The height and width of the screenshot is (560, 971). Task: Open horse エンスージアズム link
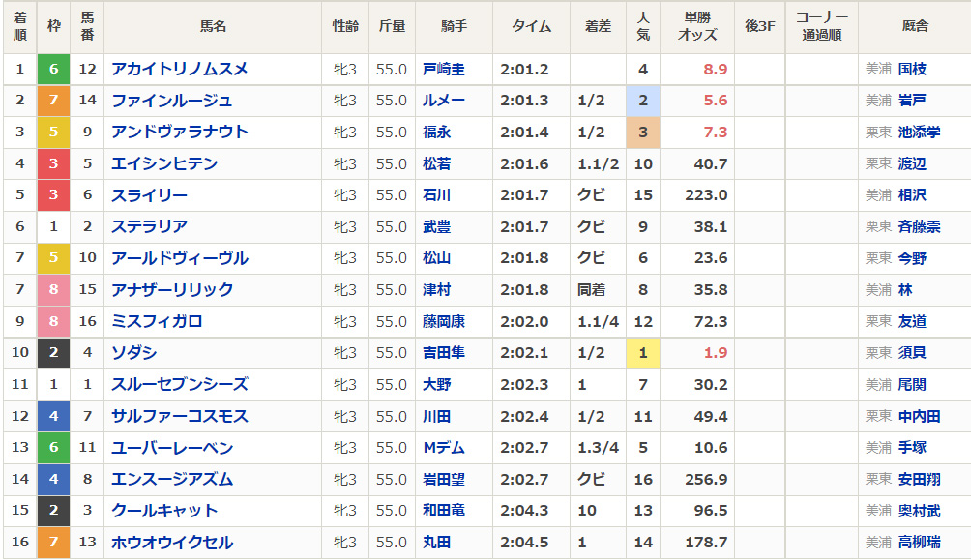[x=172, y=479]
